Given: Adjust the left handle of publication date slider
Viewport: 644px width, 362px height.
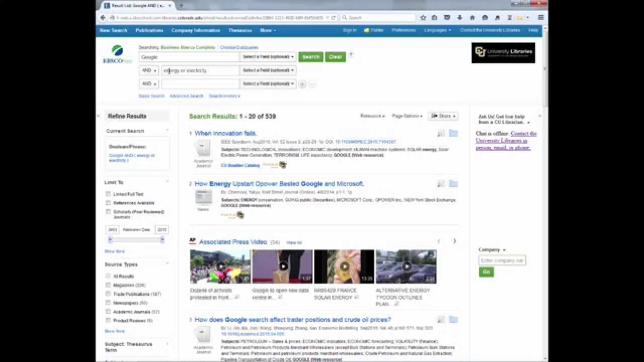Looking at the screenshot, I should tap(110, 240).
